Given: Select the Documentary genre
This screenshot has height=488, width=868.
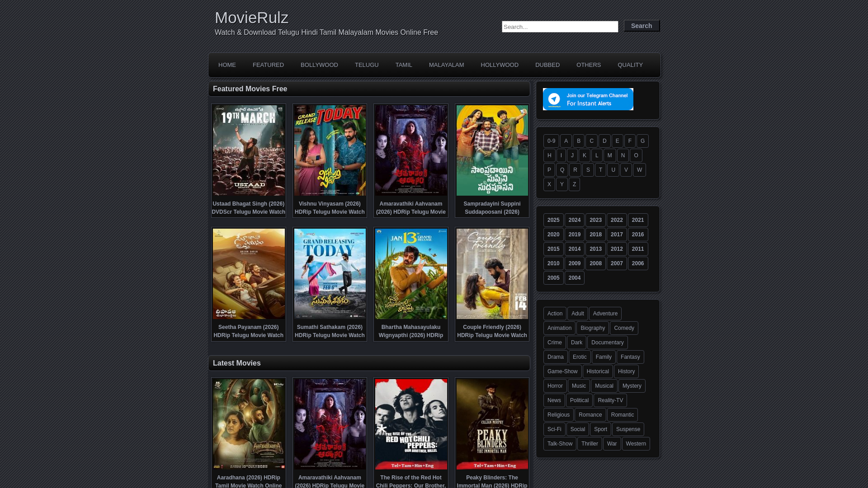Looking at the screenshot, I should [x=607, y=343].
